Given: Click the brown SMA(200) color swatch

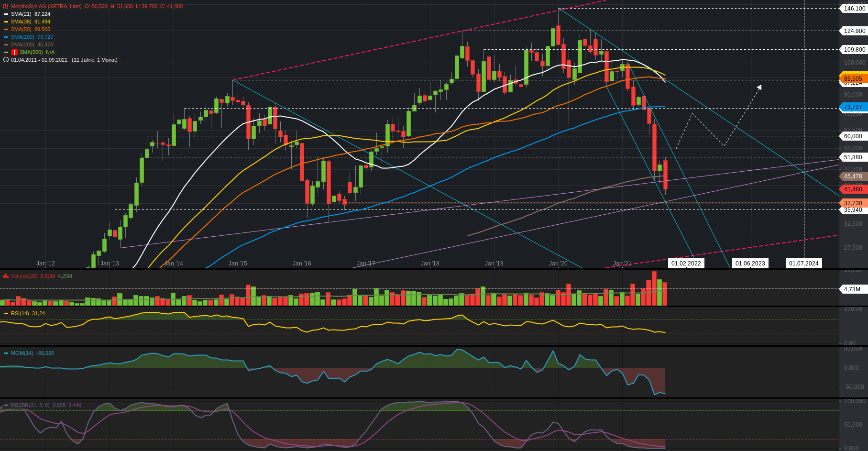Looking at the screenshot, I should pos(6,44).
